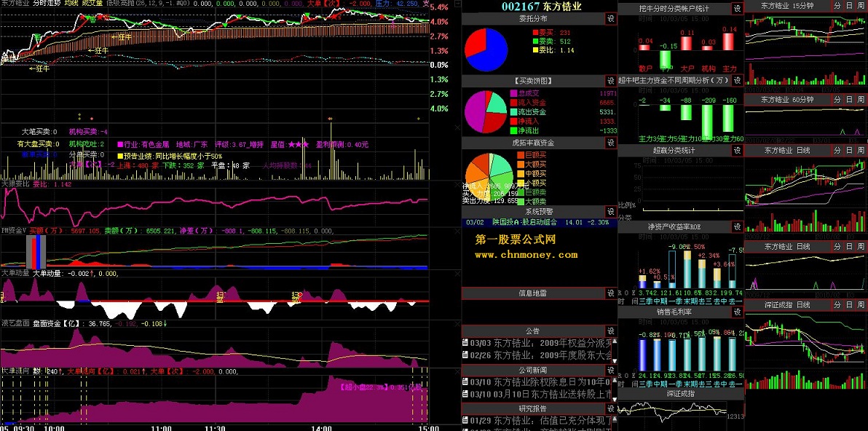
Task: Switch 东方锆业 60分钟 chart to 日 period
Action: pos(849,100)
